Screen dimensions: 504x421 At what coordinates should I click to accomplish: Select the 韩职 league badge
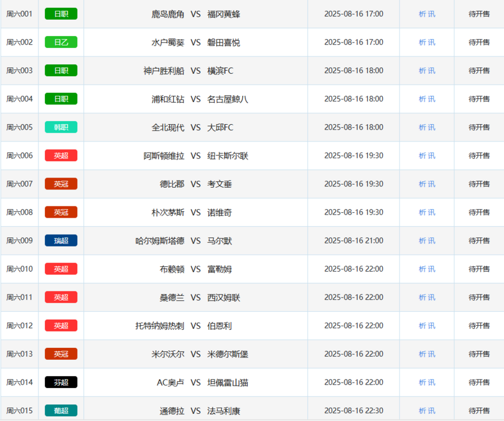click(61, 127)
